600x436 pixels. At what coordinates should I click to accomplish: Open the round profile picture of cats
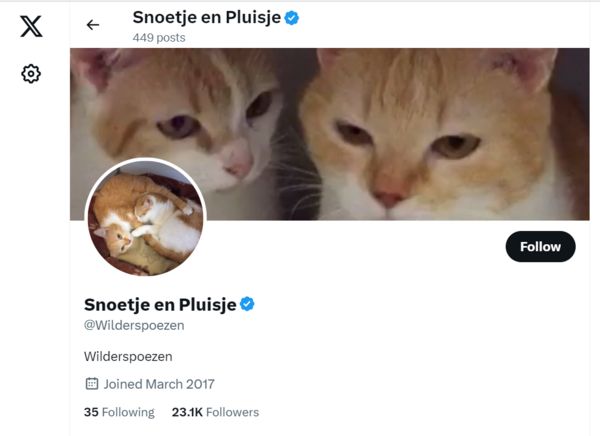click(x=145, y=217)
